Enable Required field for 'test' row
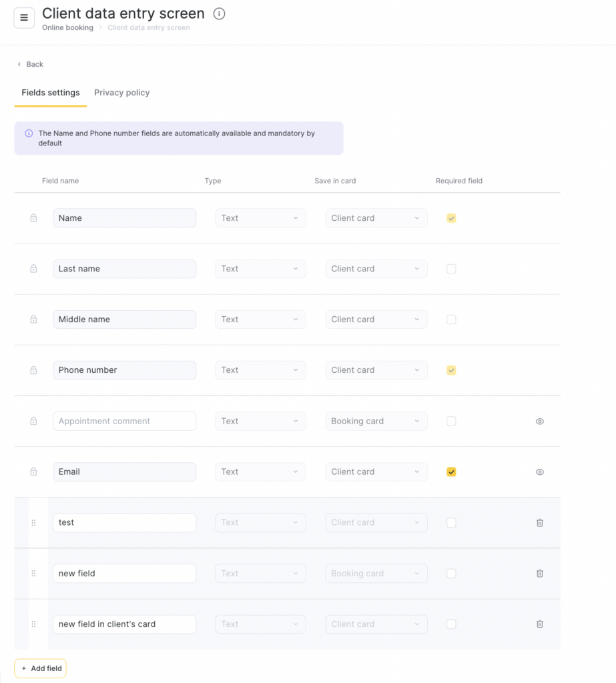This screenshot has height=683, width=616. (x=451, y=523)
